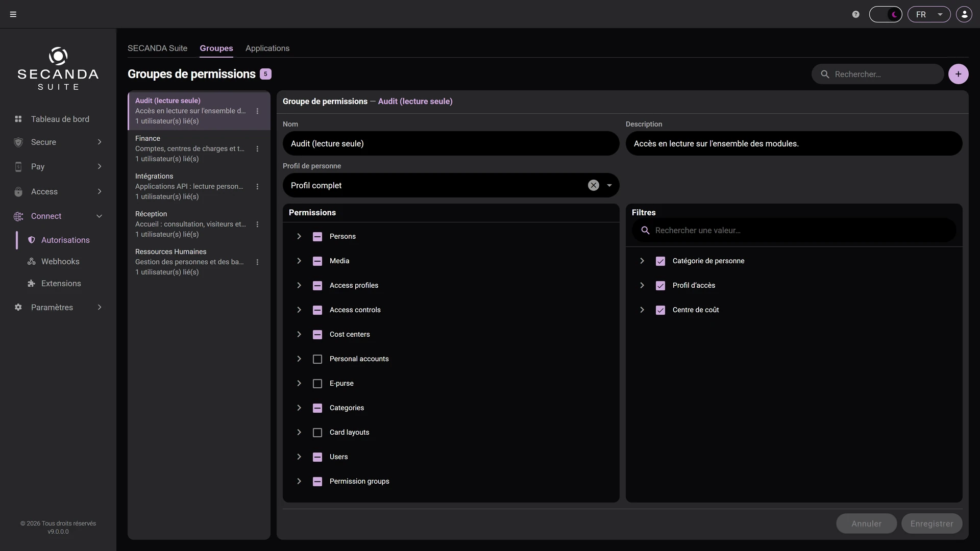Select the Ressources Humaines permission group

click(199, 262)
